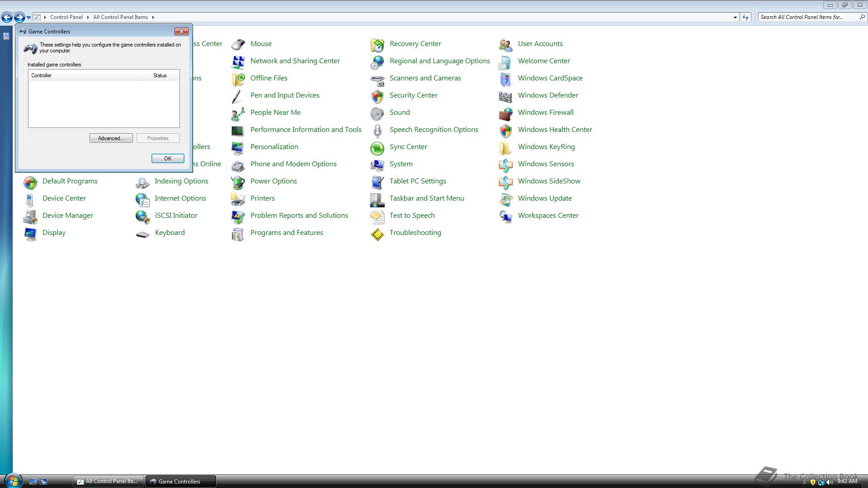This screenshot has width=868, height=488.
Task: Go forward with the Forward arrow
Action: pyautogui.click(x=19, y=17)
